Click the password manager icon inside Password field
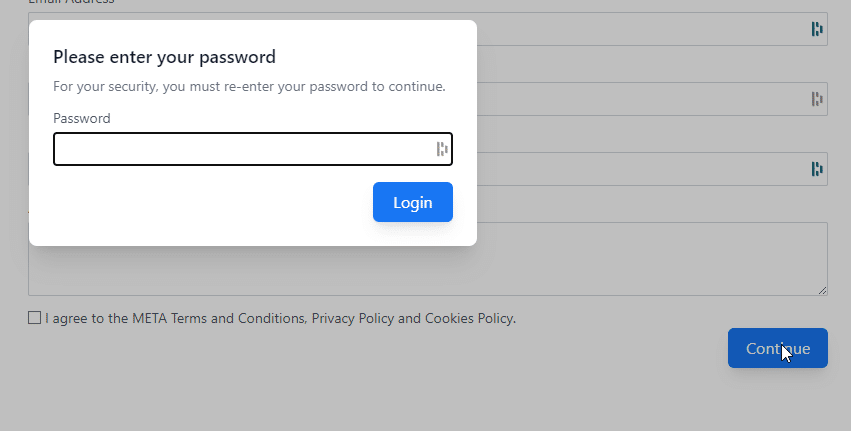 click(x=442, y=149)
